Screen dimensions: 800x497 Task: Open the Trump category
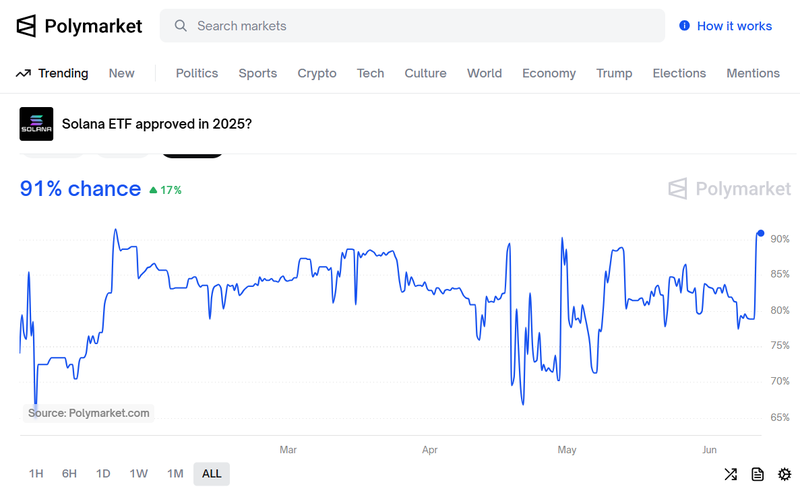[614, 73]
